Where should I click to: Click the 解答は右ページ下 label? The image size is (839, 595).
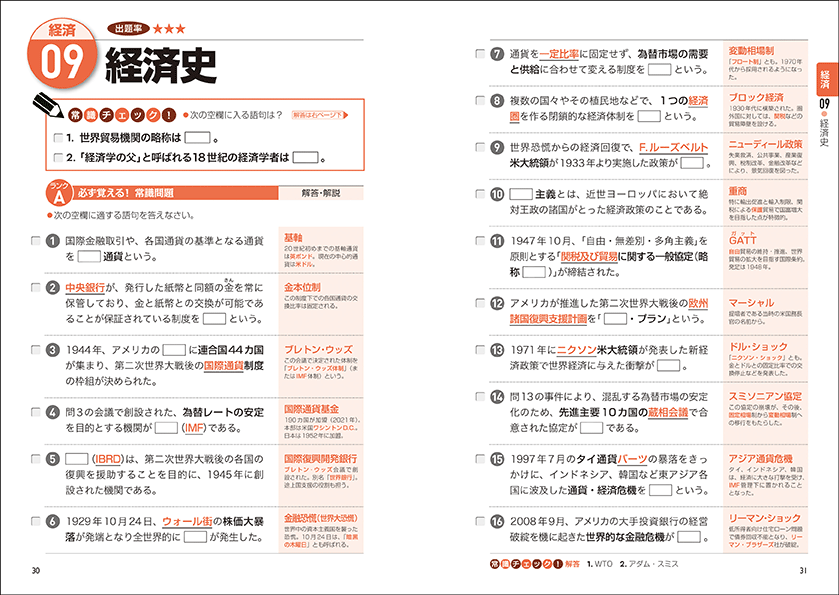(318, 115)
